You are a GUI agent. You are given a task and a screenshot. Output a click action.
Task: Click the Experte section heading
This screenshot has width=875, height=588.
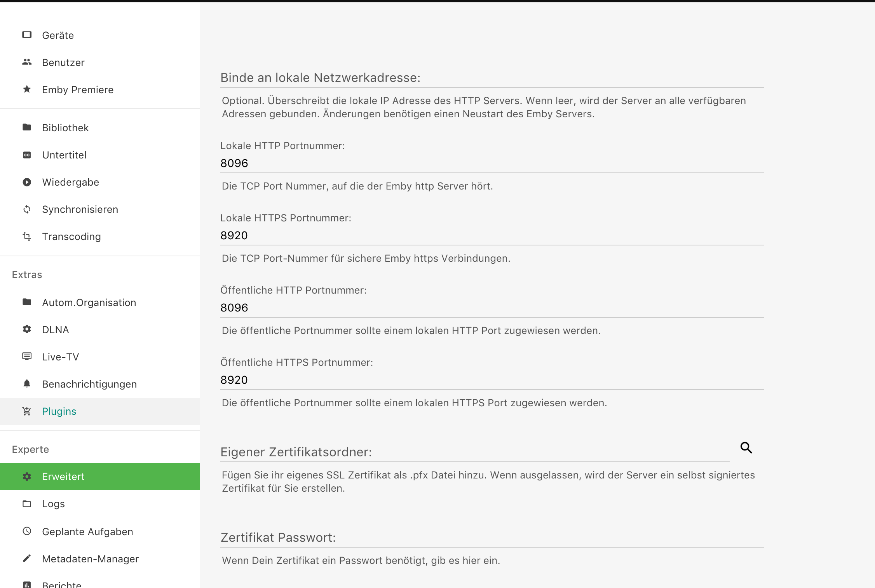[x=30, y=449]
